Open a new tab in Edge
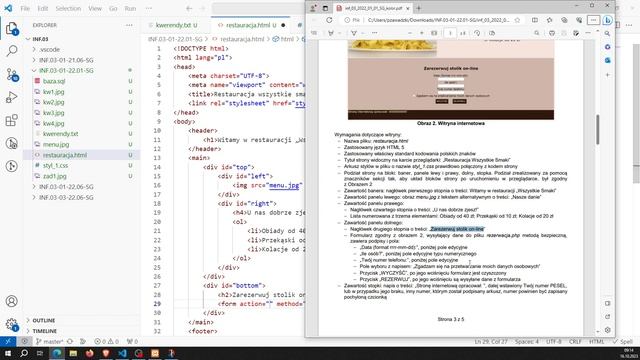Image resolution: width=640 pixels, height=360 pixels. tap(419, 8)
